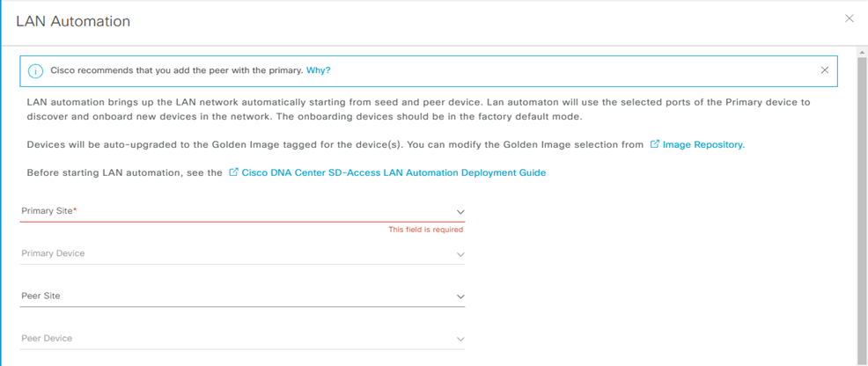
Task: Open the "Why?" explanation link
Action: 318,70
